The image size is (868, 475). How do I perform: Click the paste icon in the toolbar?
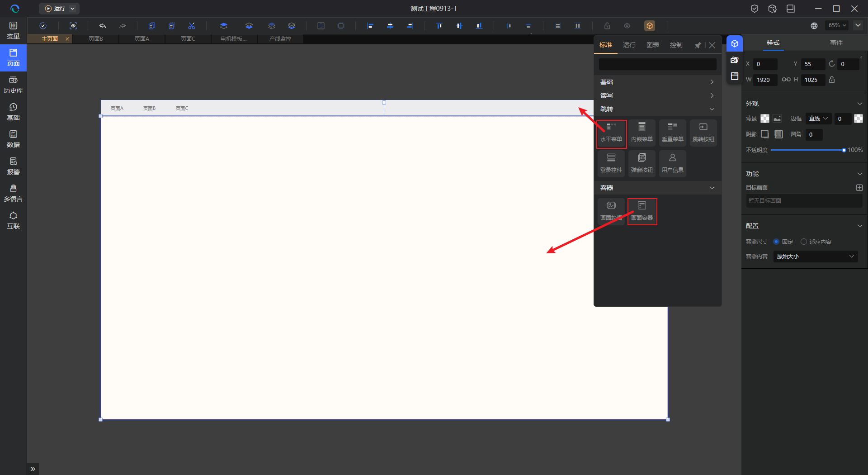(172, 26)
